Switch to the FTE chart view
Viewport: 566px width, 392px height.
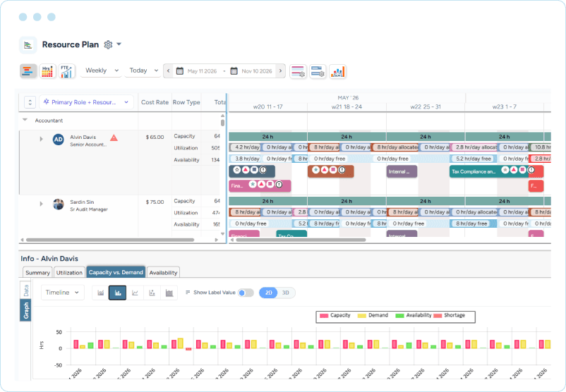(x=67, y=71)
